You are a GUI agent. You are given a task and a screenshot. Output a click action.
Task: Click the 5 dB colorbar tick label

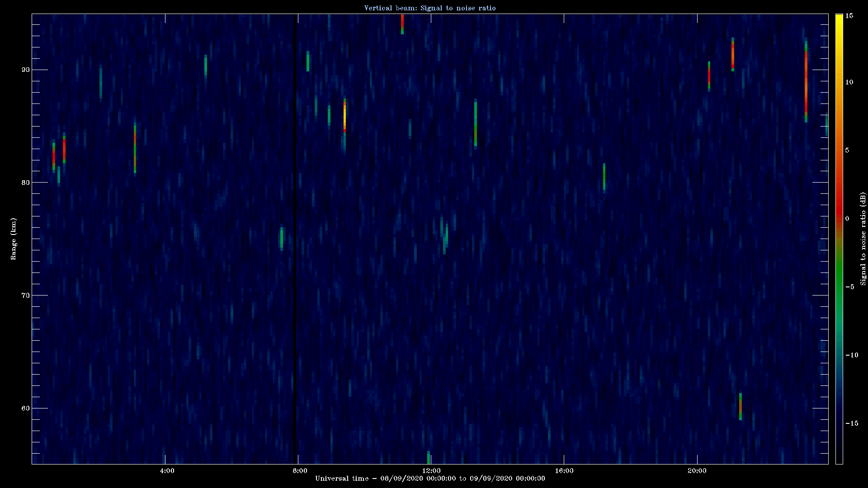click(x=847, y=150)
